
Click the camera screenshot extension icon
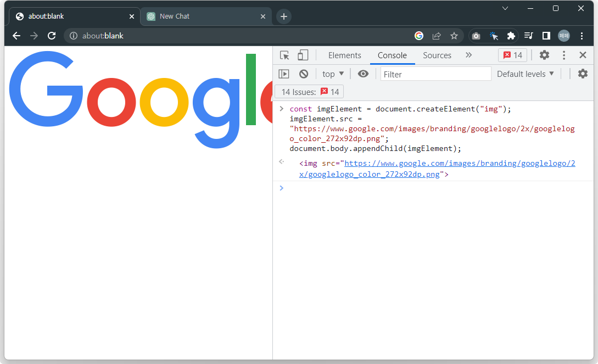tap(476, 36)
